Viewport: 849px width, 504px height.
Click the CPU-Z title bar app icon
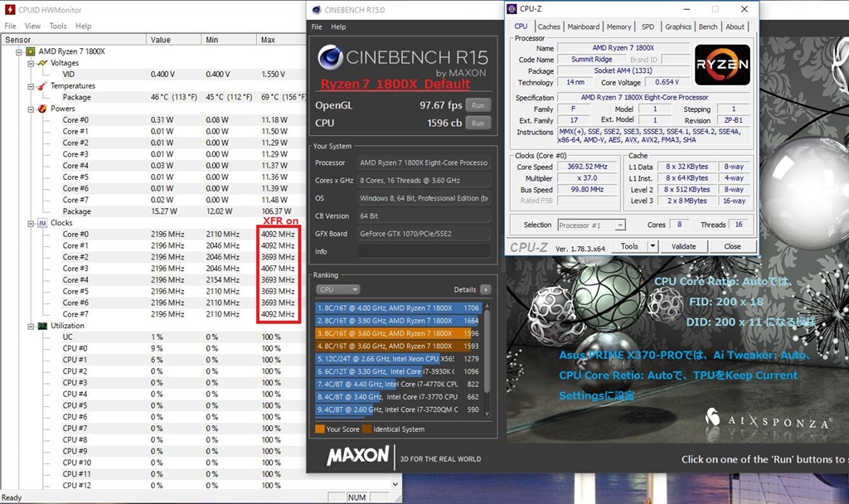pyautogui.click(x=512, y=8)
